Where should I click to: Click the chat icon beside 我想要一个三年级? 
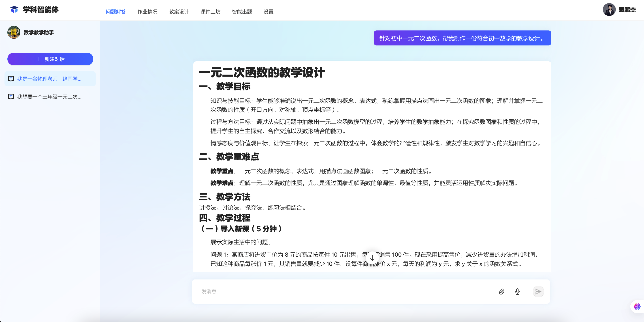(11, 97)
